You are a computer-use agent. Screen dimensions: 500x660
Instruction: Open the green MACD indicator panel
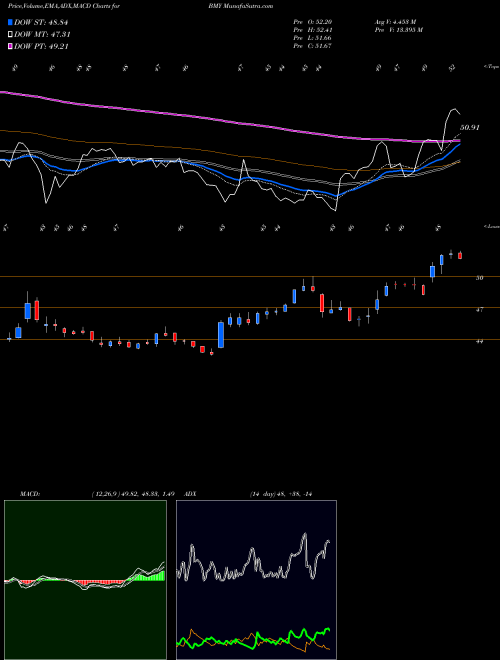(85, 580)
